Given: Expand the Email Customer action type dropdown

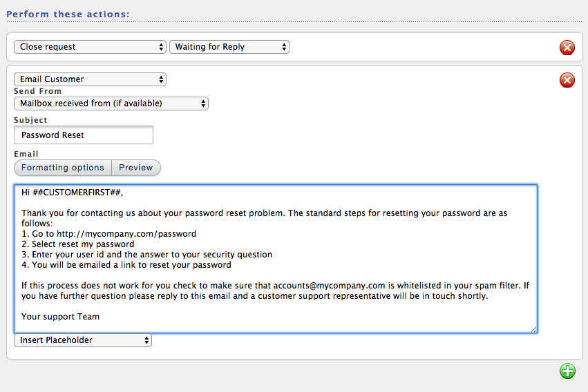Looking at the screenshot, I should (90, 79).
